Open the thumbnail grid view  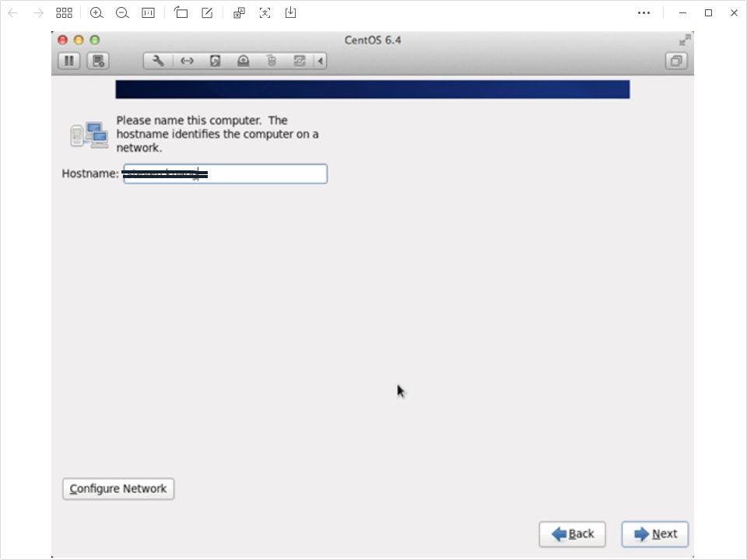click(x=64, y=12)
